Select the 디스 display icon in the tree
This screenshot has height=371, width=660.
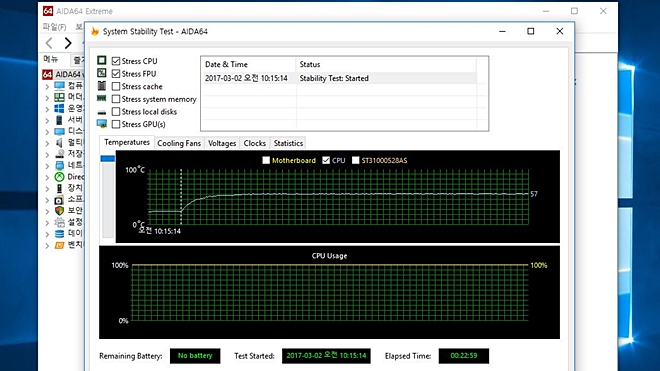60,131
